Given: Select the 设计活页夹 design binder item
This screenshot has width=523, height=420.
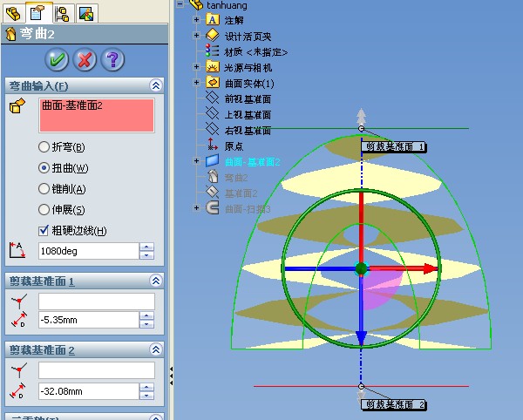Looking at the screenshot, I should (248, 36).
